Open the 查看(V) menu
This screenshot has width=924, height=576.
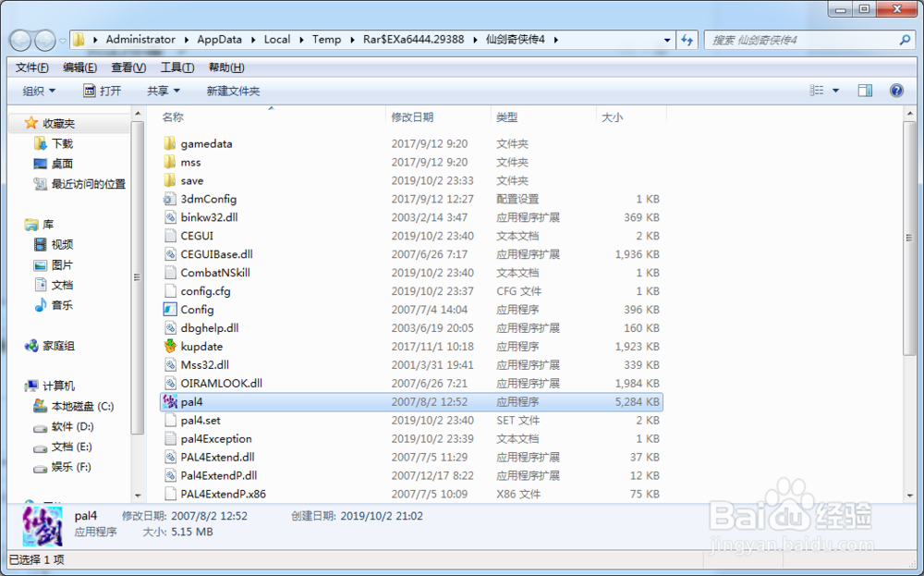[x=128, y=67]
